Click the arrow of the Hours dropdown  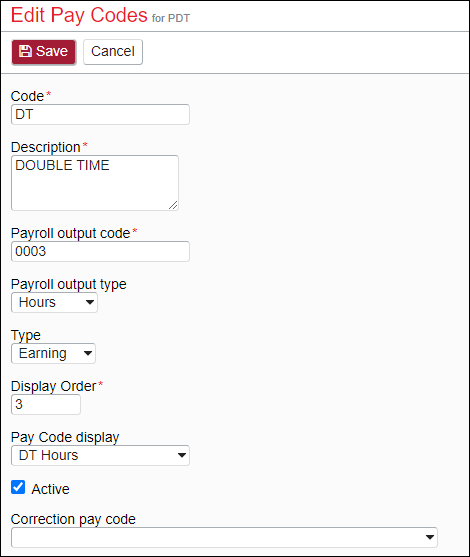click(90, 302)
